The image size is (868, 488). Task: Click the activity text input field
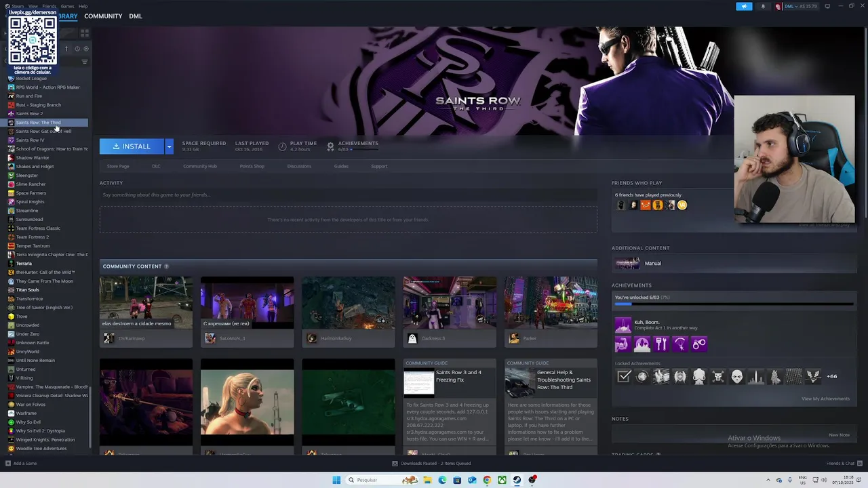click(x=349, y=195)
